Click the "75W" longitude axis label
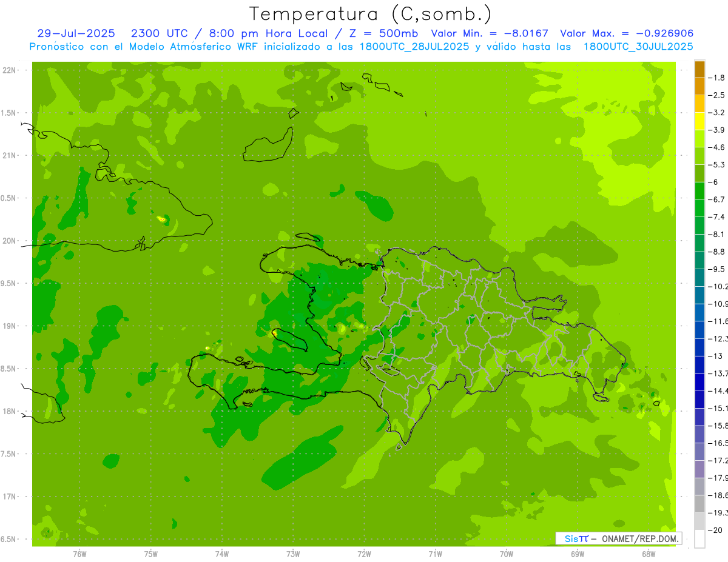Viewport: 728px width, 562px height. [150, 554]
